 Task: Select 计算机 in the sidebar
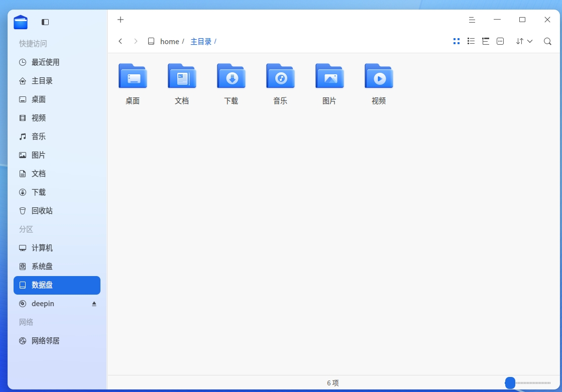(x=57, y=248)
